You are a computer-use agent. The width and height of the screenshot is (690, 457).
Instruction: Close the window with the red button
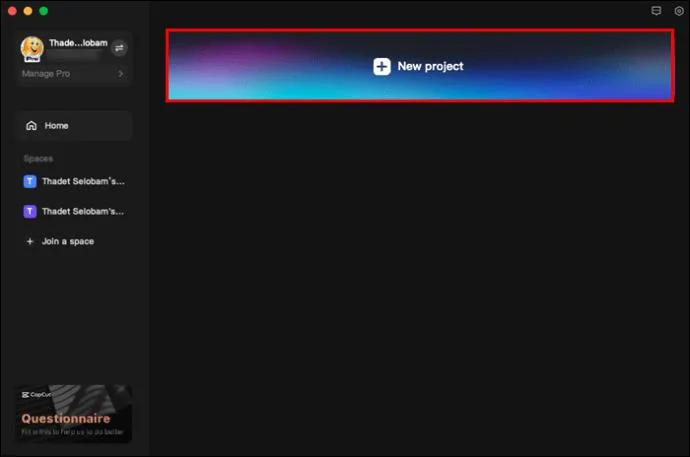pyautogui.click(x=12, y=11)
